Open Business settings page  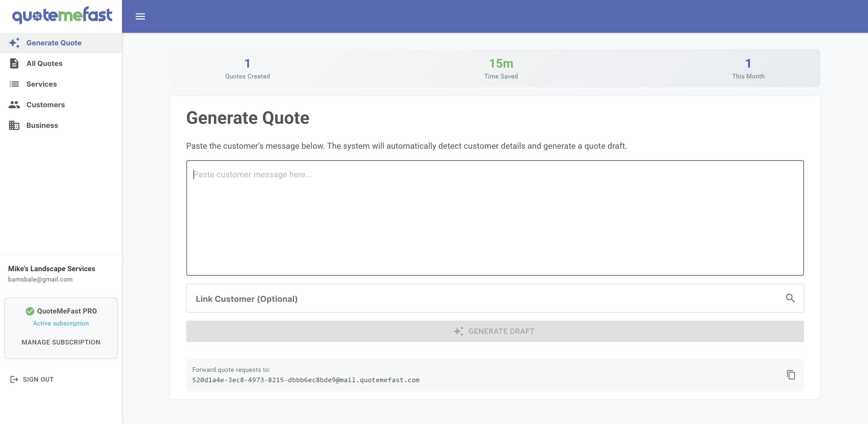[61, 125]
